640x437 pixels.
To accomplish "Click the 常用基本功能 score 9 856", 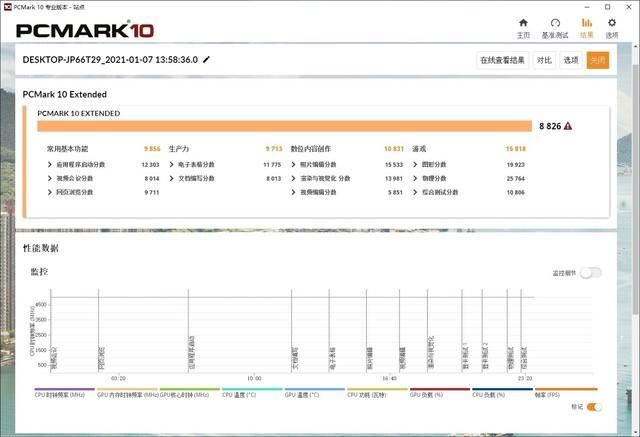I will coord(152,149).
